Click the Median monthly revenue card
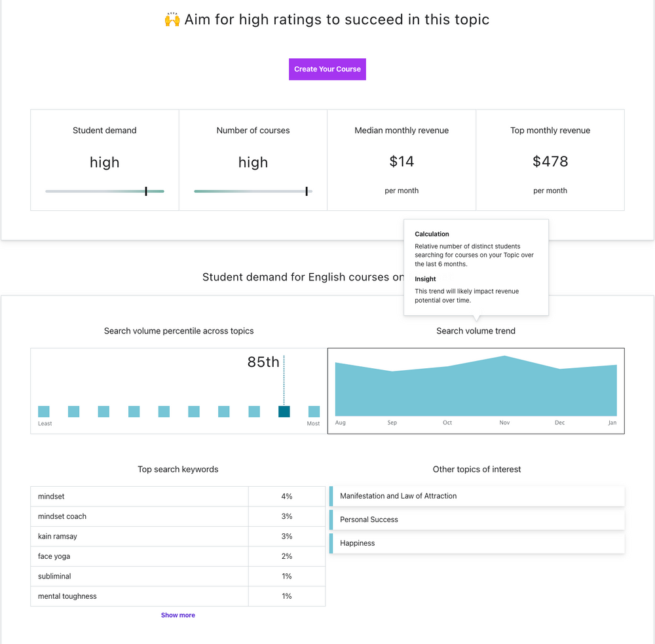Screen dimensions: 655x644 [x=401, y=160]
